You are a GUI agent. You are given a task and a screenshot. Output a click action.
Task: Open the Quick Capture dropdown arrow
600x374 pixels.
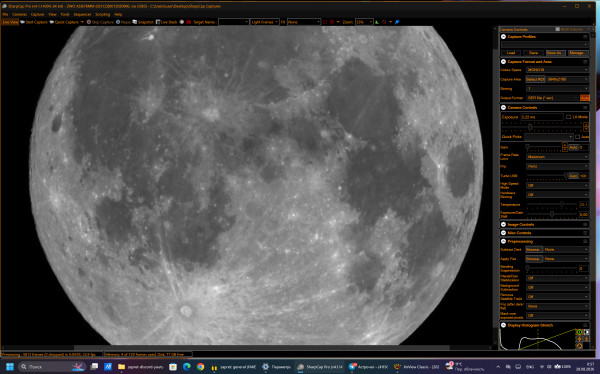82,22
